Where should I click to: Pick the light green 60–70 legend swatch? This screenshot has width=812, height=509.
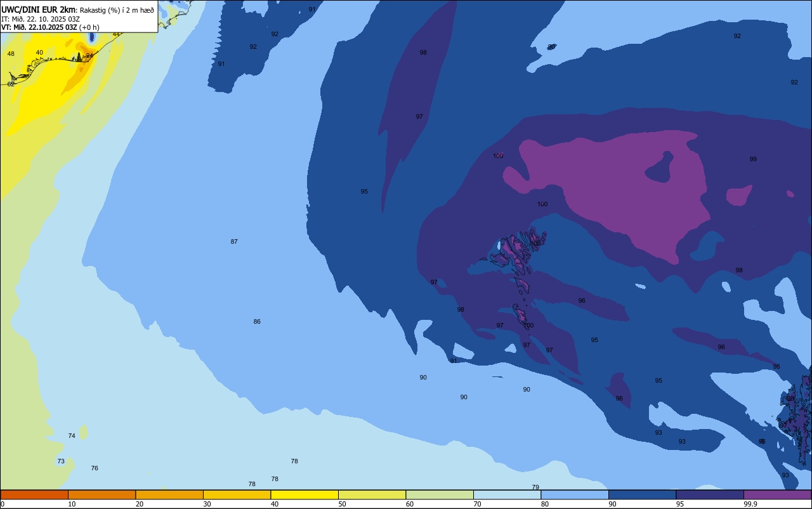click(x=440, y=494)
